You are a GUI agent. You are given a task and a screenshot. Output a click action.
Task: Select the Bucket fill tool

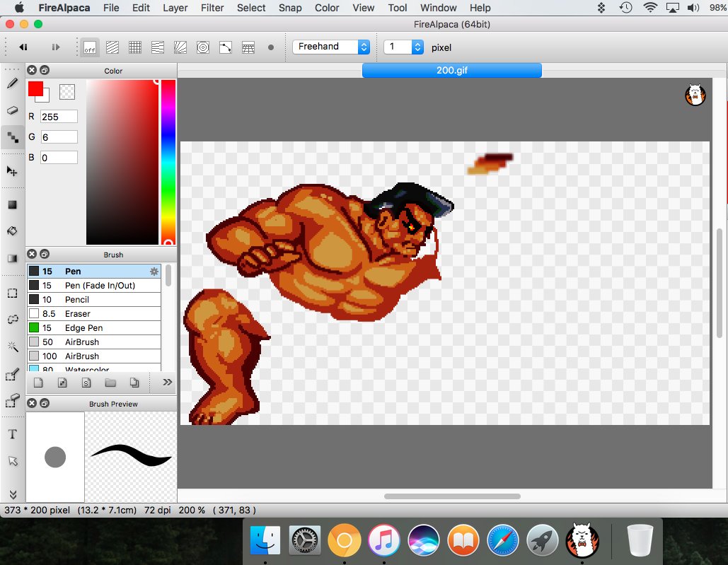(13, 231)
